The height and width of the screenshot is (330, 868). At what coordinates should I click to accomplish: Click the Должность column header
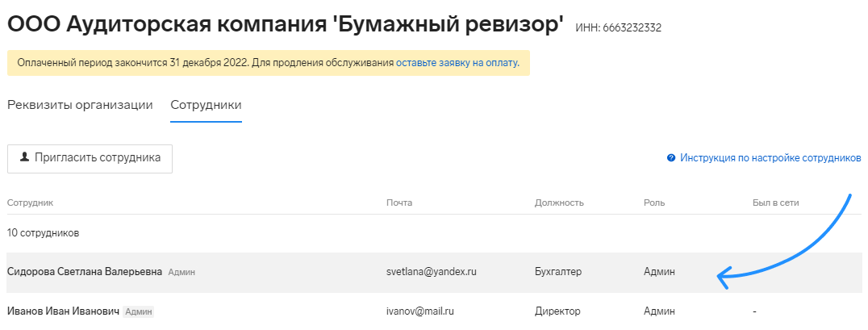tap(559, 203)
